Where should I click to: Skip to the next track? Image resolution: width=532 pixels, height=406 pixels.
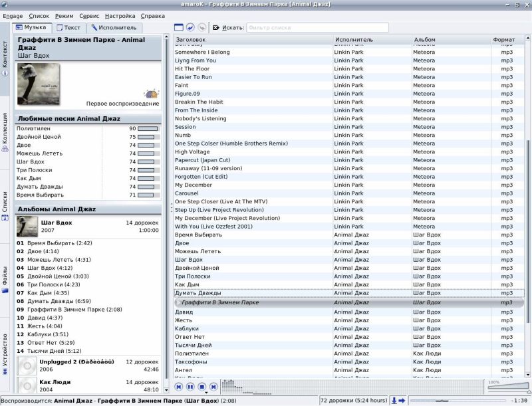[213, 387]
